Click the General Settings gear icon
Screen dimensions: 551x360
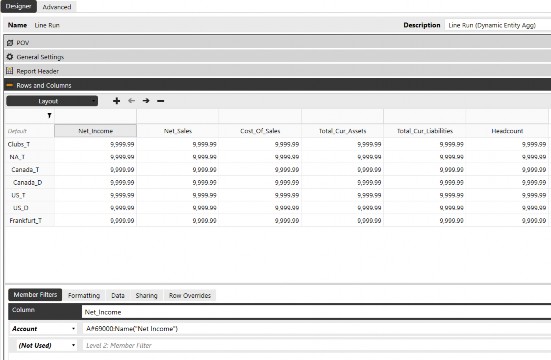tap(10, 57)
